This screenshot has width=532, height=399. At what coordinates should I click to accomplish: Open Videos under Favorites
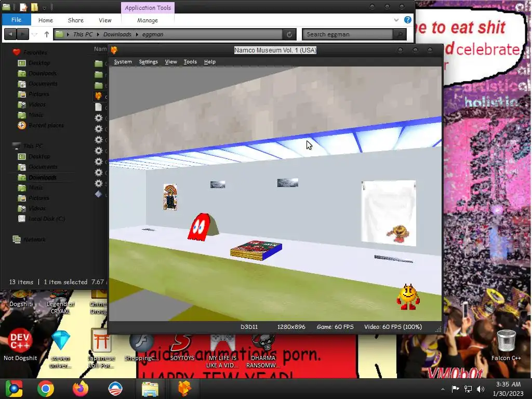coord(37,104)
